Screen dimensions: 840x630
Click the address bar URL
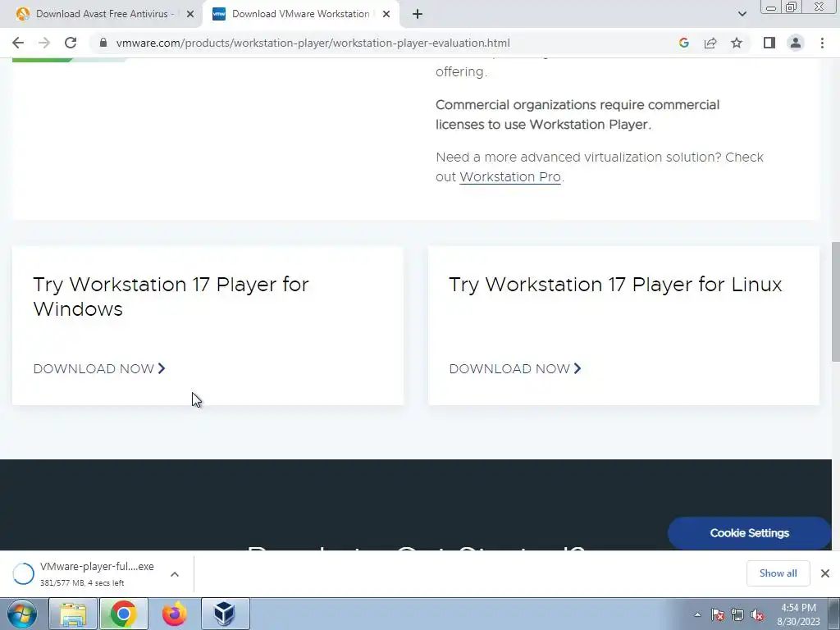tap(313, 43)
